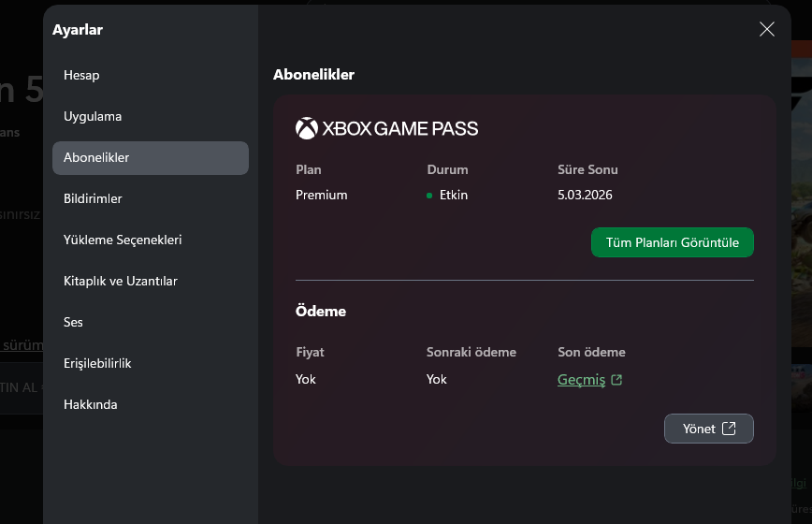Click the Sonraki ödeme label

click(x=471, y=352)
